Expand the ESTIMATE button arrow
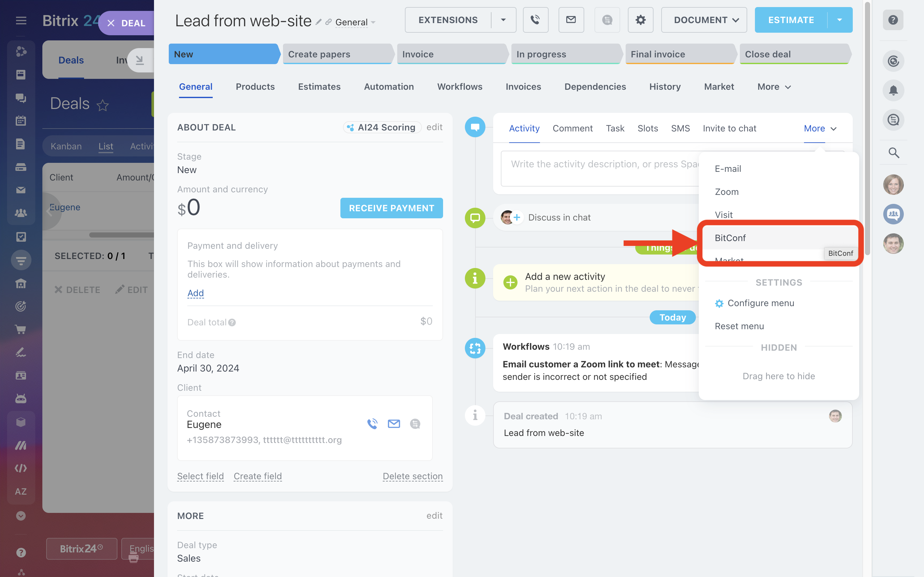This screenshot has height=577, width=924. pos(839,20)
